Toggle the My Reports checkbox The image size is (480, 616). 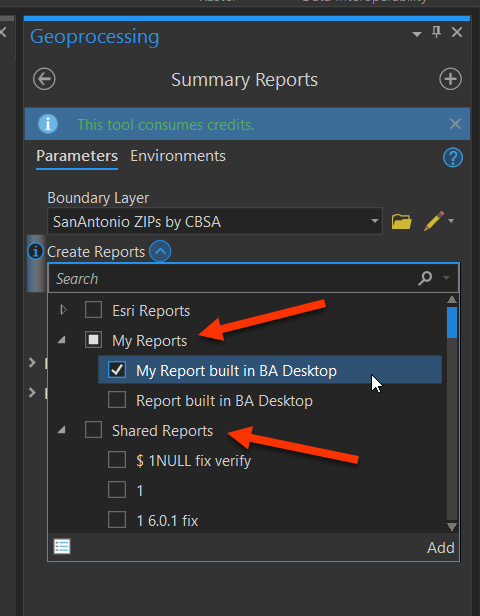[x=93, y=340]
